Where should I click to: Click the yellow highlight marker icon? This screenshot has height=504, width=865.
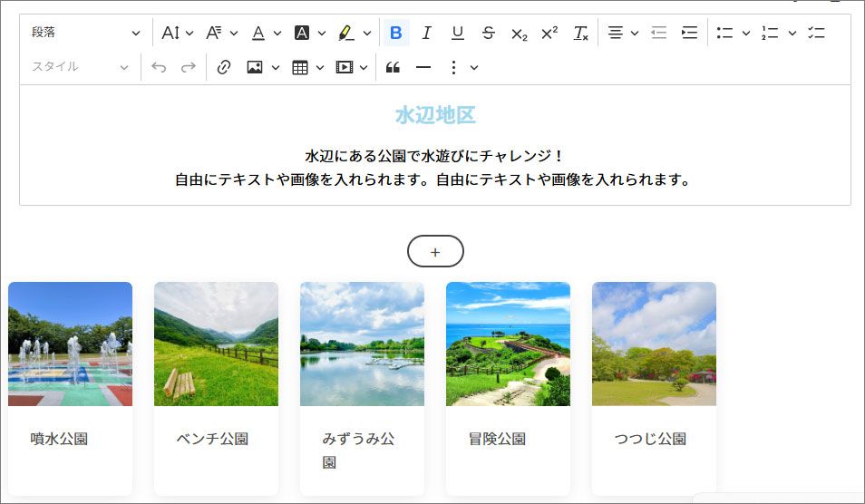pos(346,33)
